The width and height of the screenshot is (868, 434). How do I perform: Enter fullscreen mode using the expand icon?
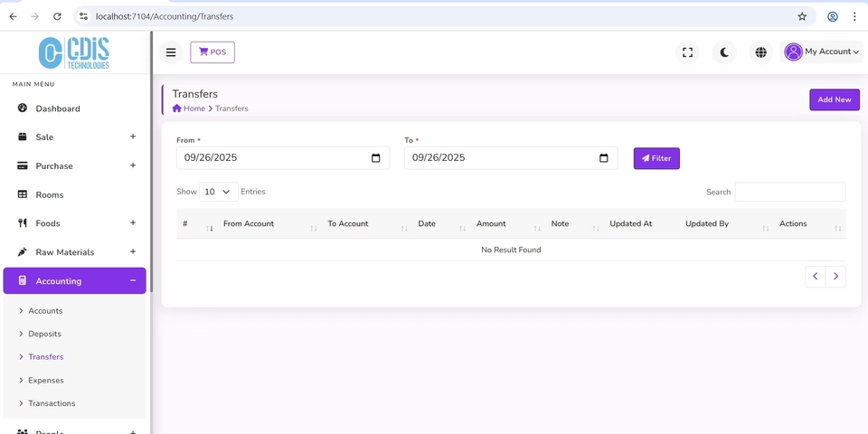[x=687, y=52]
